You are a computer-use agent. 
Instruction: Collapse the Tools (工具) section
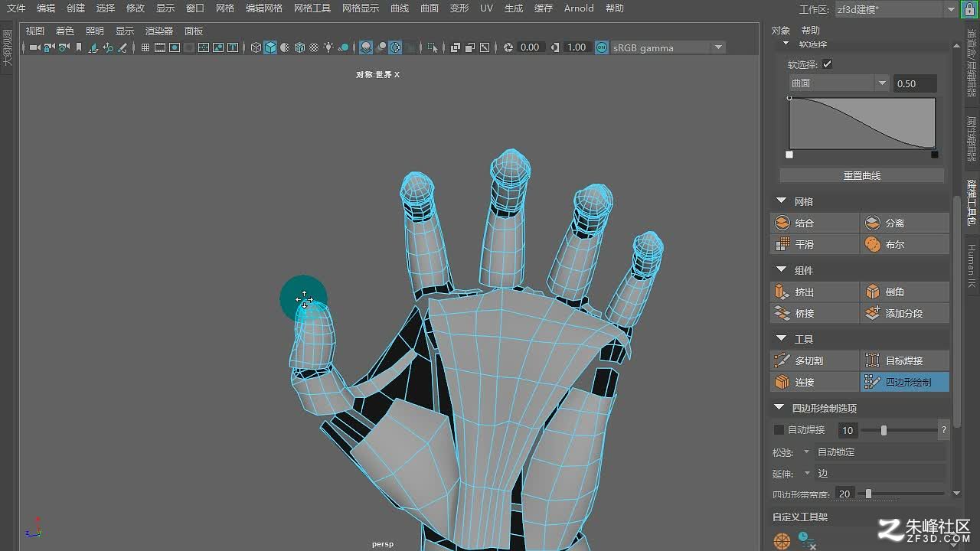(781, 339)
